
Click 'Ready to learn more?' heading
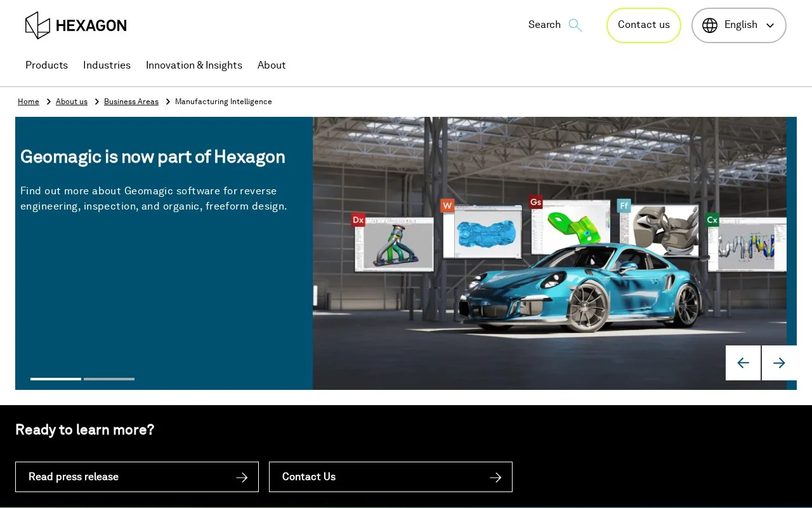[85, 430]
